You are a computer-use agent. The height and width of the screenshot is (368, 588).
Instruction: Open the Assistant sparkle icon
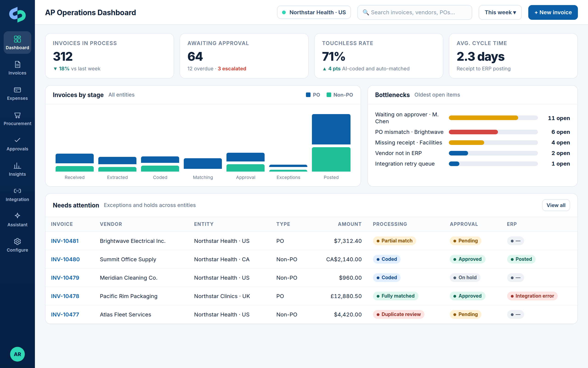(17, 216)
